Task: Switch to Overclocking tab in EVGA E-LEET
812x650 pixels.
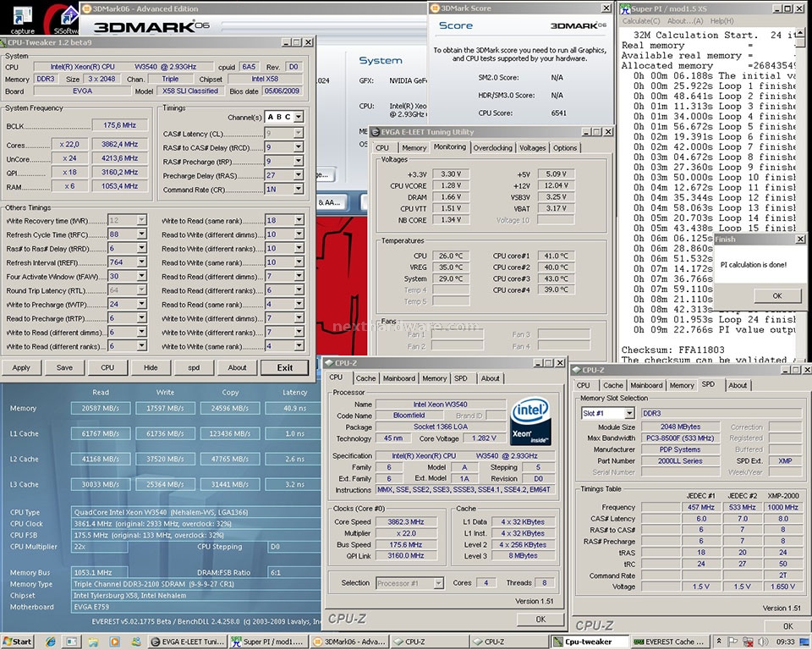Action: (492, 148)
